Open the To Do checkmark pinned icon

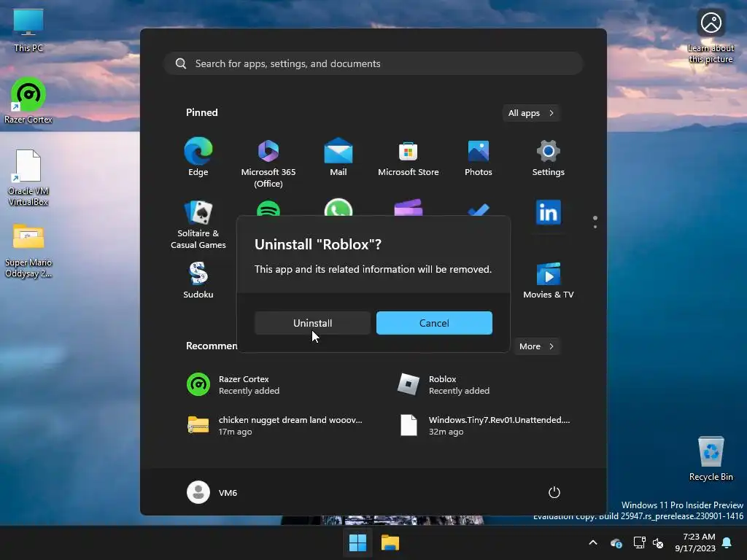tap(479, 210)
